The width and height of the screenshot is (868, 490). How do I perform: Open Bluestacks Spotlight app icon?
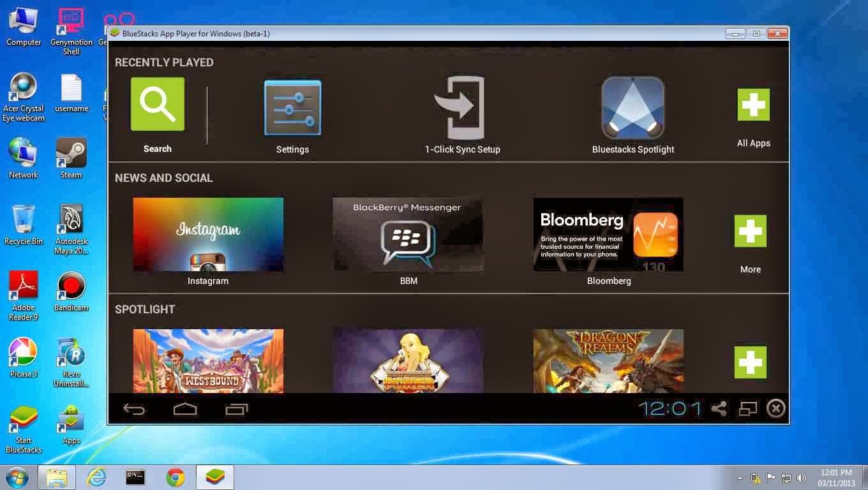[633, 107]
